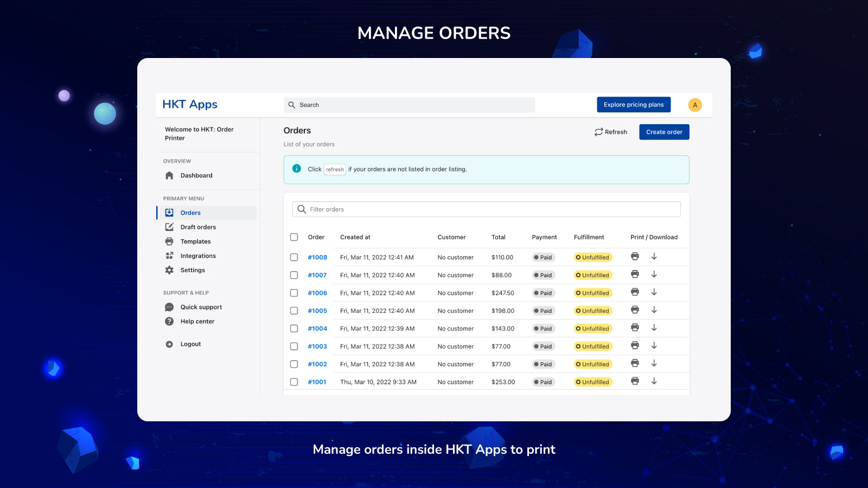Tick the checkbox for order #1004
This screenshot has height=488, width=868.
294,329
